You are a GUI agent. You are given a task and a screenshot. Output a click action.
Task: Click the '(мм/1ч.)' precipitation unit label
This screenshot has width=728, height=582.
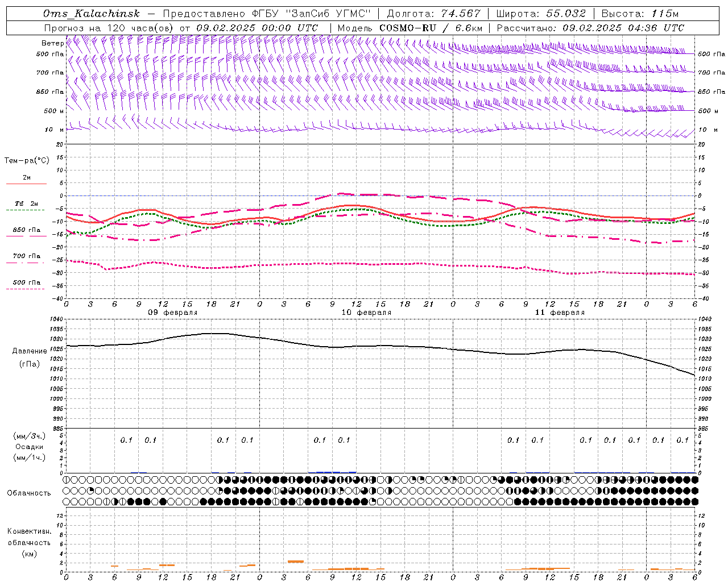click(30, 458)
